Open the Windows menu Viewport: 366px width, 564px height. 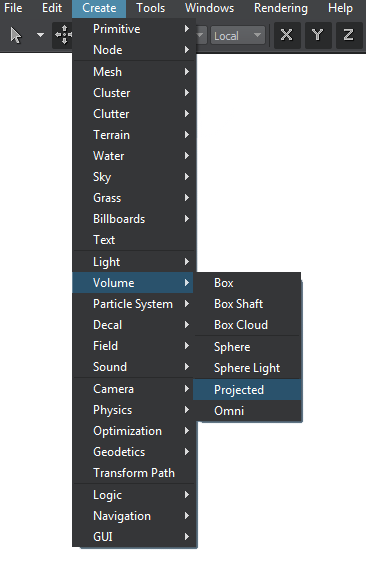pos(210,8)
